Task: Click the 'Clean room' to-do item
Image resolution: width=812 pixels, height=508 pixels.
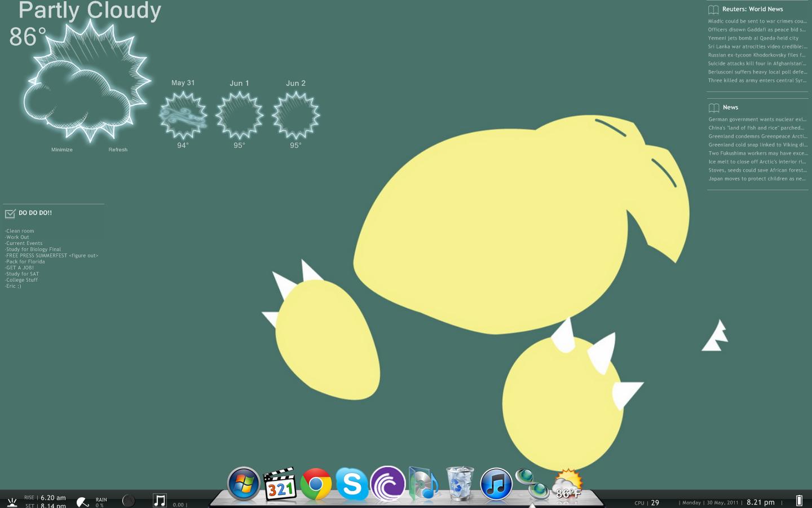Action: pos(20,231)
